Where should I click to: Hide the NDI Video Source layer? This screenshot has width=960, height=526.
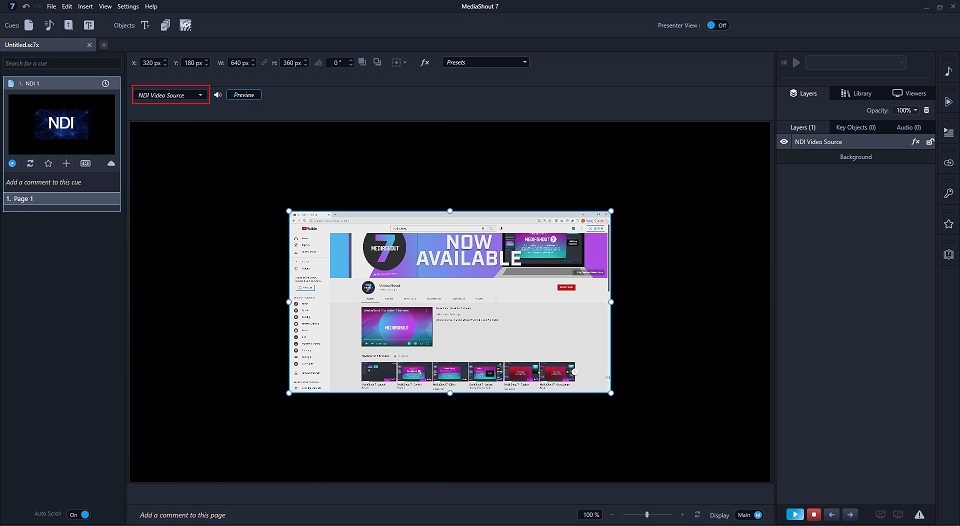pyautogui.click(x=784, y=141)
